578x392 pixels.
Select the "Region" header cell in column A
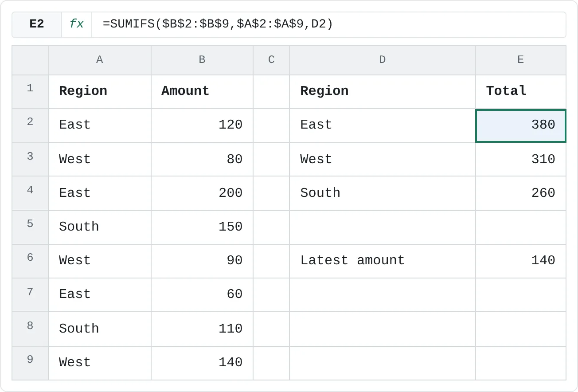click(x=100, y=92)
